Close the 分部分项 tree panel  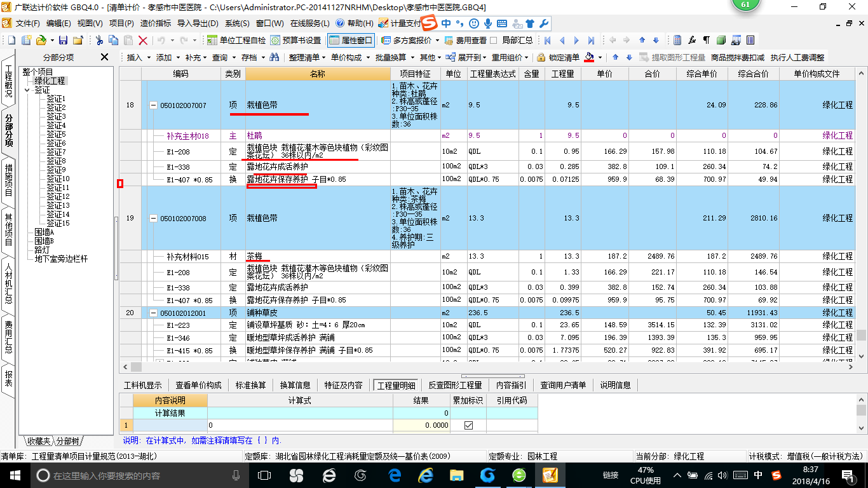pos(104,57)
